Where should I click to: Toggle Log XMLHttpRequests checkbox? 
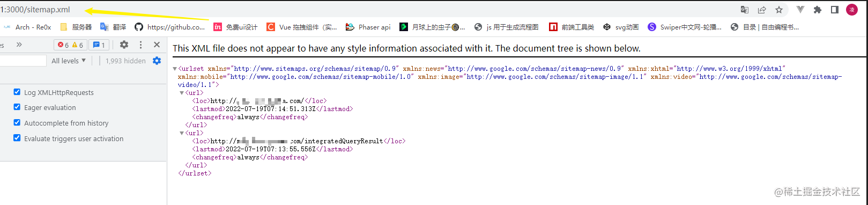pyautogui.click(x=17, y=92)
